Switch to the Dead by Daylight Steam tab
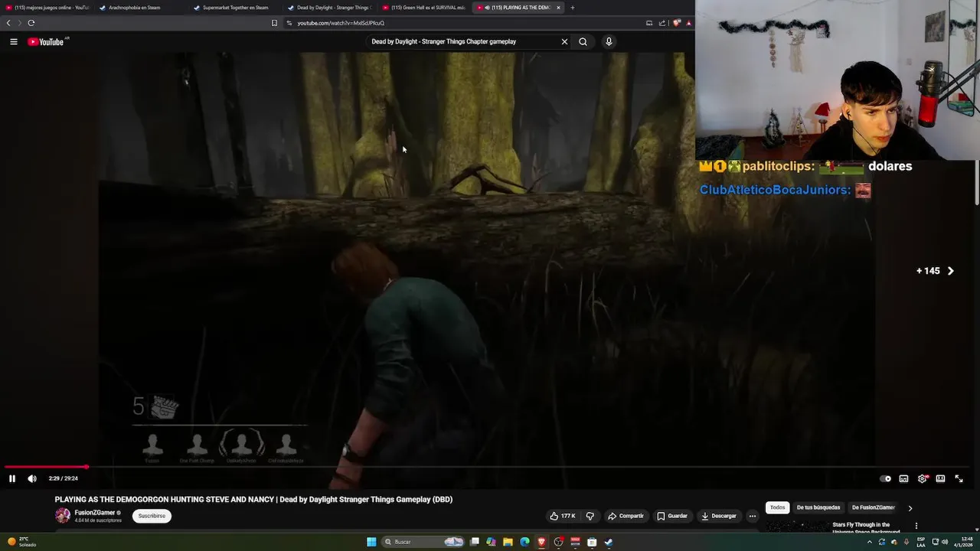The image size is (980, 551). pos(329,8)
